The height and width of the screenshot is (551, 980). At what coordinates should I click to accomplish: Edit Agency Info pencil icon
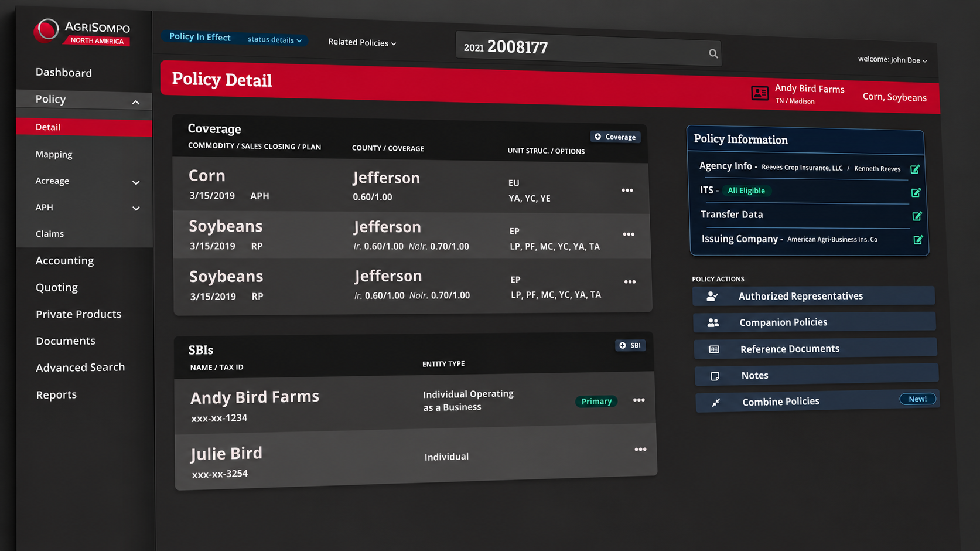(915, 169)
